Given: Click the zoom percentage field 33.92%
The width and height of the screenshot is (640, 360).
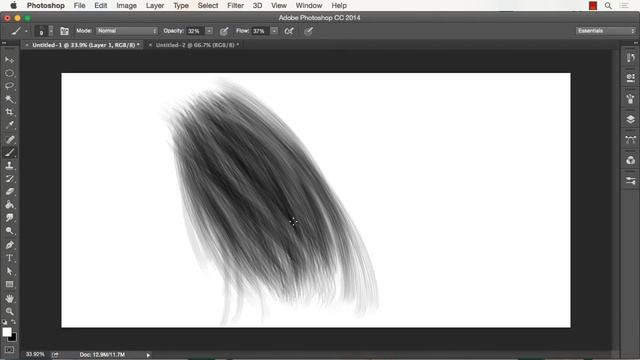Looking at the screenshot, I should click(x=35, y=354).
